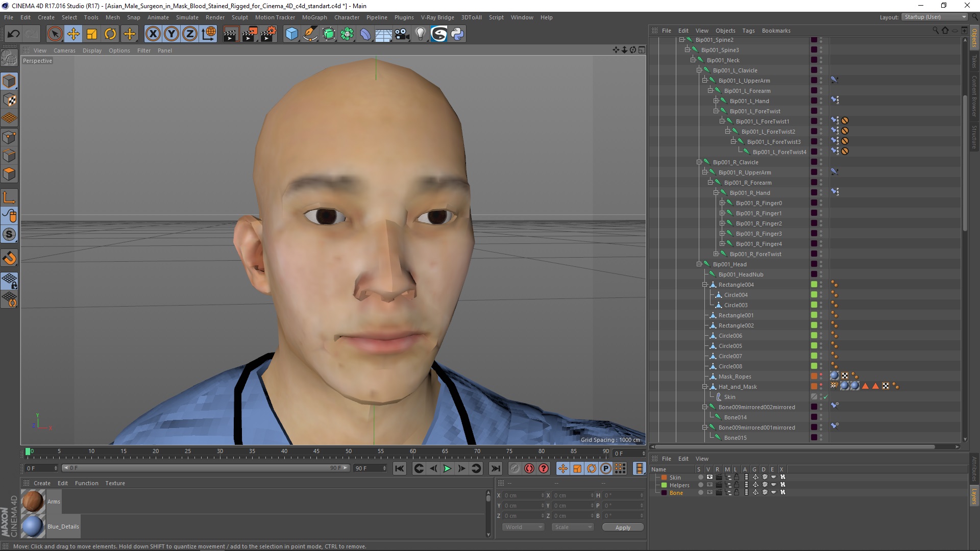The image size is (980, 551).
Task: Open the Character menu
Action: (x=347, y=17)
